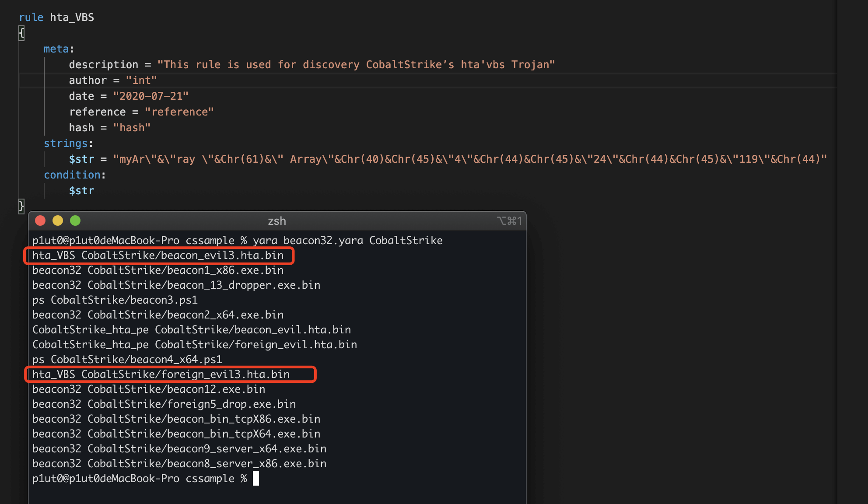Image resolution: width=868 pixels, height=504 pixels.
Task: Click the condition keyword in the rule
Action: click(x=72, y=175)
